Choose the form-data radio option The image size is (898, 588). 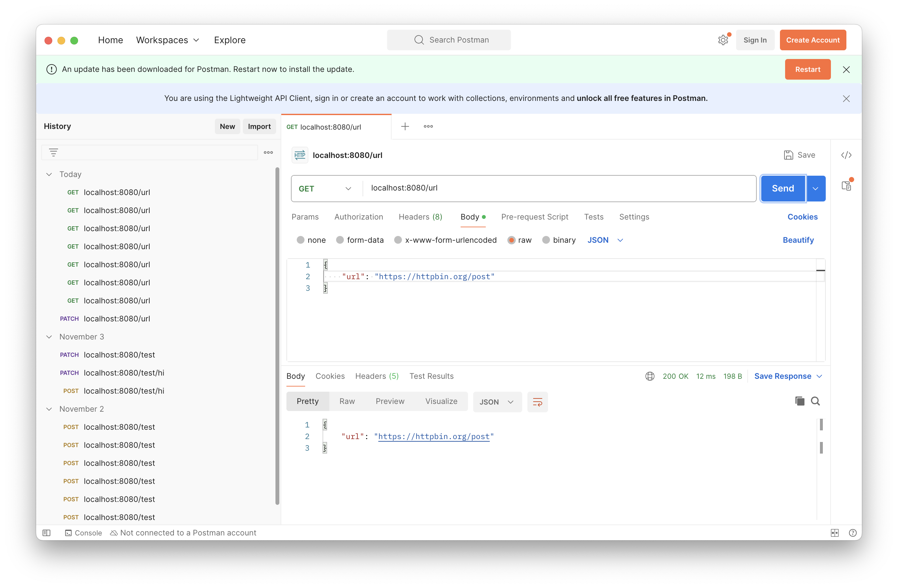340,240
